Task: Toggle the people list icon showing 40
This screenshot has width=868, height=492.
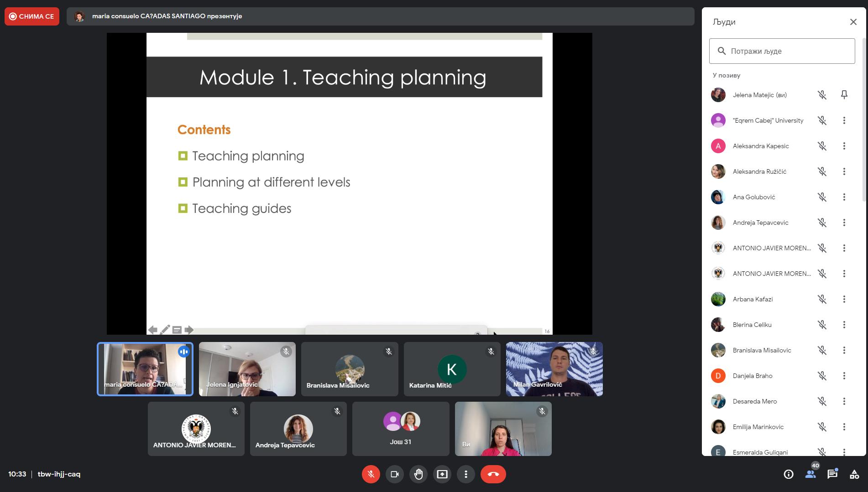Action: [x=810, y=474]
